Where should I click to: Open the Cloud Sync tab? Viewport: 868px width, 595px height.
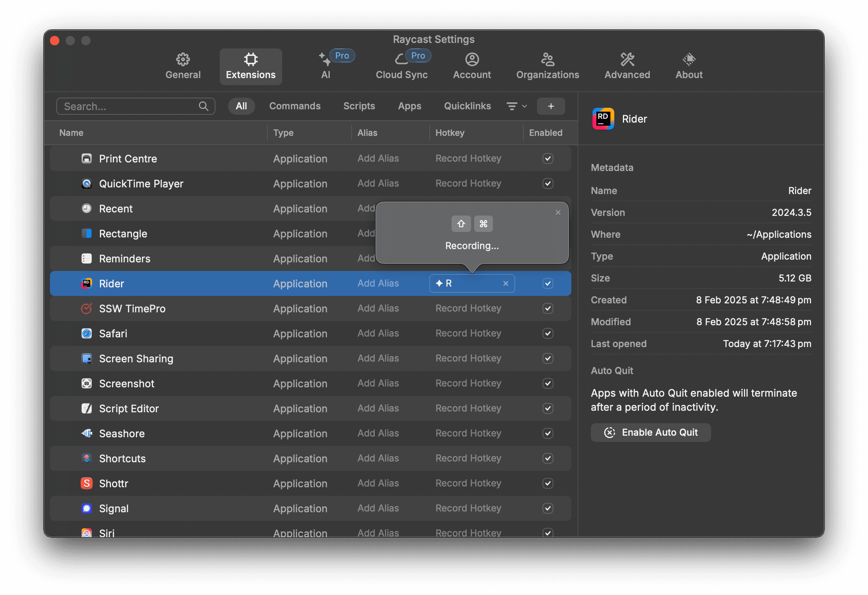402,66
